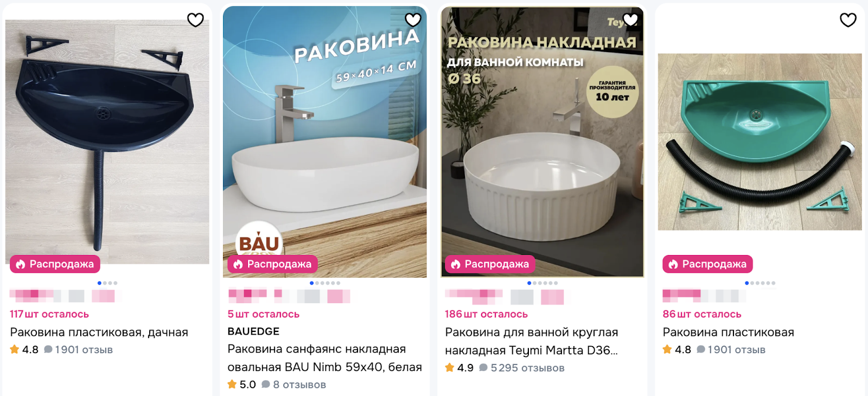Open 'Раковина пластиковая, дачная' product title
This screenshot has height=396, width=868.
pyautogui.click(x=99, y=332)
